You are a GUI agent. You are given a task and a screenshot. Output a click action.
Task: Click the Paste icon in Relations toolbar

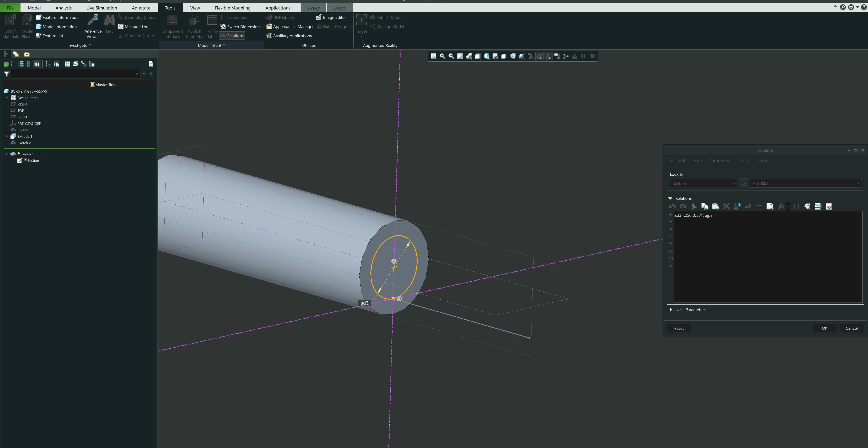[x=715, y=206]
